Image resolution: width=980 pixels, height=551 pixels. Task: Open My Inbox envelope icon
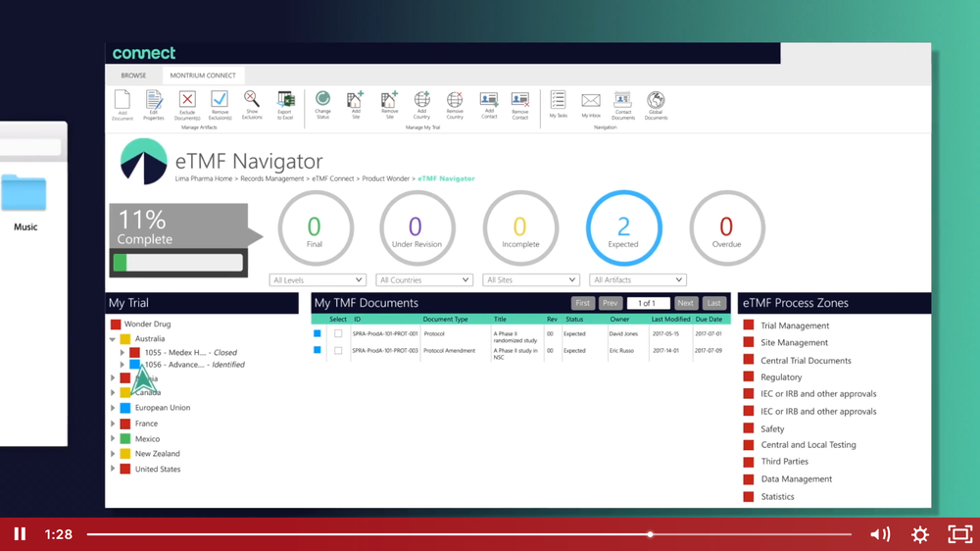(x=591, y=100)
